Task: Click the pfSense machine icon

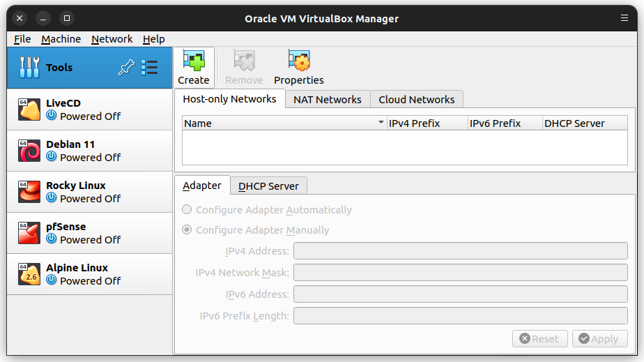Action: pyautogui.click(x=29, y=232)
